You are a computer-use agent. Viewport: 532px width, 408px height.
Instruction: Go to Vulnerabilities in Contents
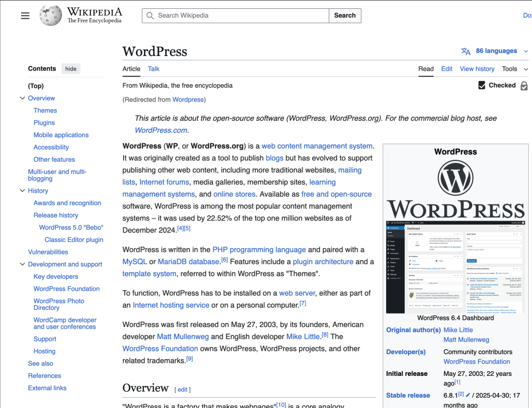[48, 252]
